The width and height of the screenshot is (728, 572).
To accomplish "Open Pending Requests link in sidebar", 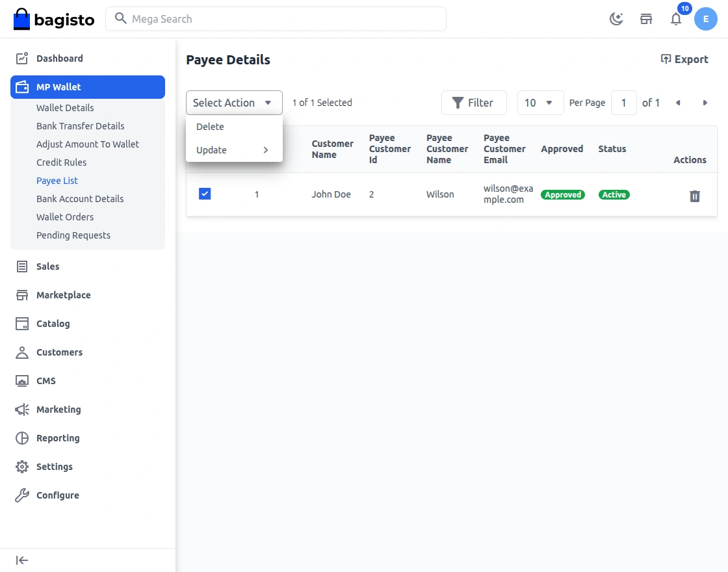I will coord(73,235).
